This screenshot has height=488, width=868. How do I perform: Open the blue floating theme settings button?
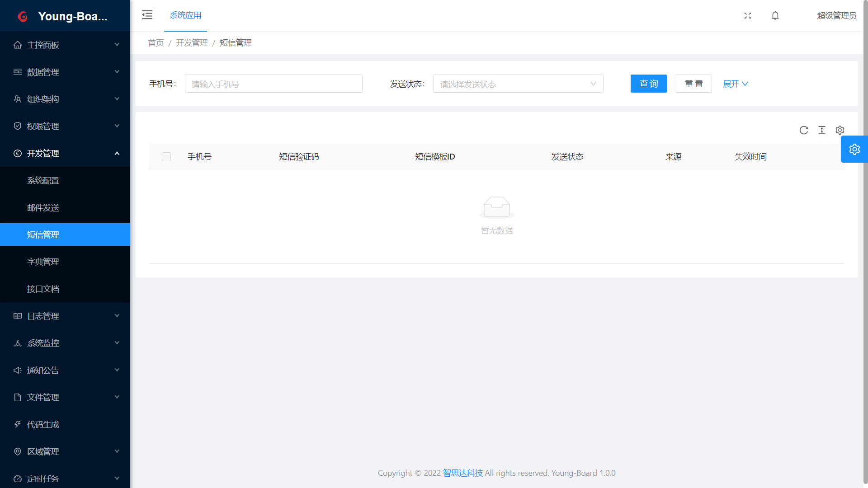point(854,149)
